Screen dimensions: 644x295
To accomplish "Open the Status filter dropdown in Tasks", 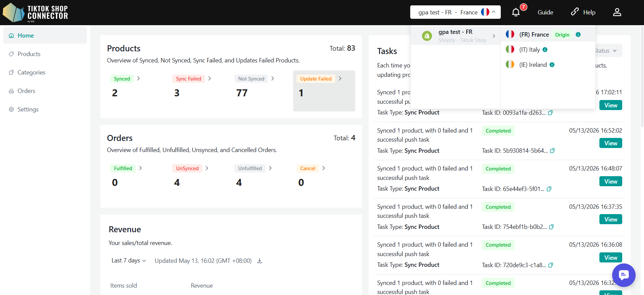I will tap(608, 51).
